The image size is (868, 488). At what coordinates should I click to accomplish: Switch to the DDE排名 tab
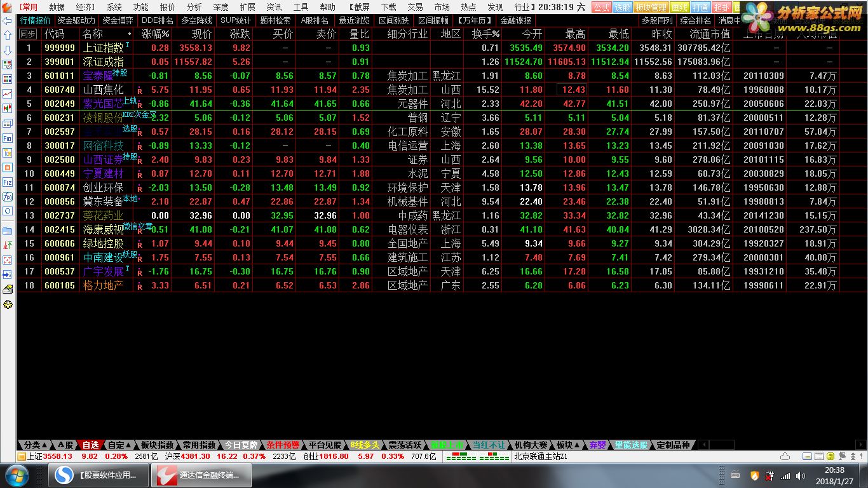pyautogui.click(x=158, y=20)
